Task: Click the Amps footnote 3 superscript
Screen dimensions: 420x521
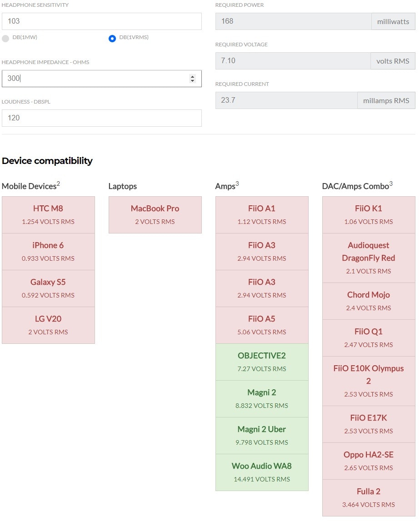Action: (237, 184)
